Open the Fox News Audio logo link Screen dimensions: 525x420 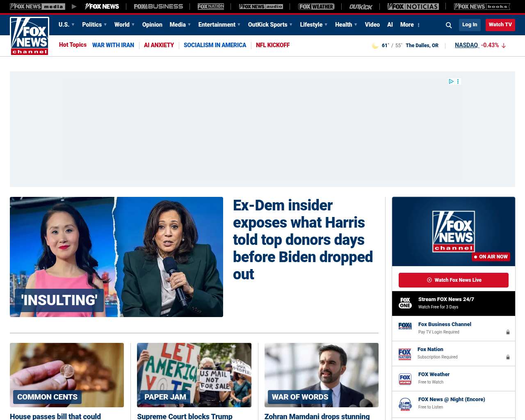pos(261,7)
